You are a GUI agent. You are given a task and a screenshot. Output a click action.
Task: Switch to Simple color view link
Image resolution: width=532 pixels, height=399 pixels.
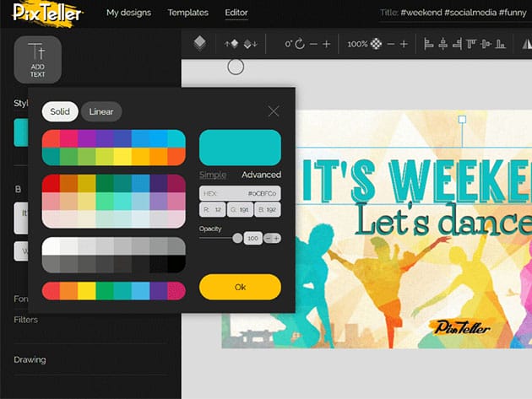click(213, 175)
